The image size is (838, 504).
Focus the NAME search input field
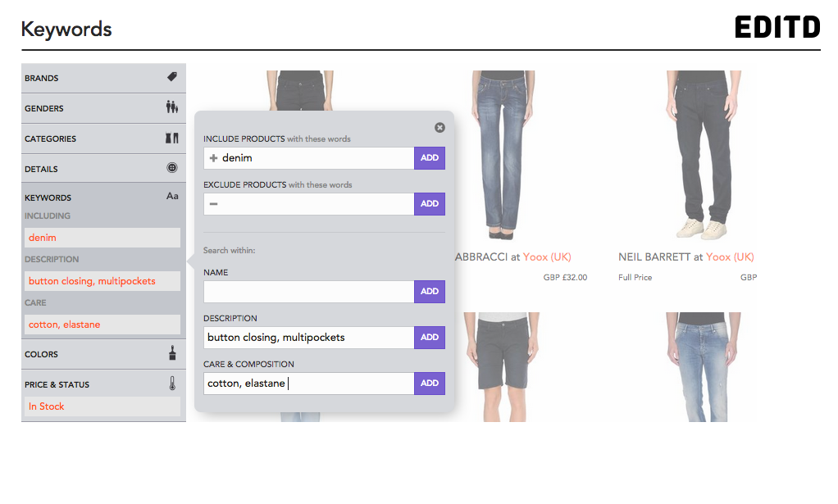point(309,292)
